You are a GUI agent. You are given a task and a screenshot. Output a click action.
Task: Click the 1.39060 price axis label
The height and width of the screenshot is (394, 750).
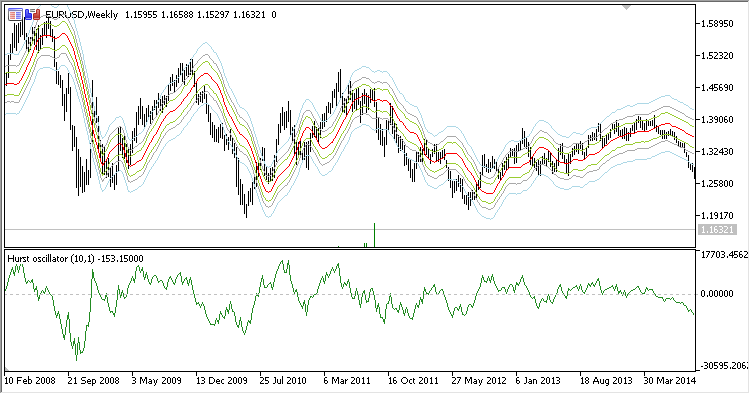pyautogui.click(x=717, y=120)
